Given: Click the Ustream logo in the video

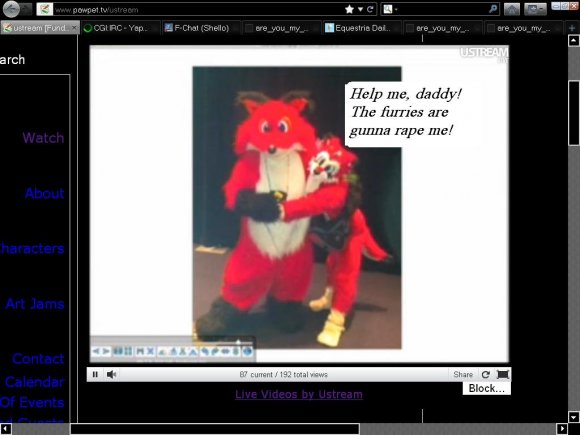Looking at the screenshot, I should tap(484, 54).
